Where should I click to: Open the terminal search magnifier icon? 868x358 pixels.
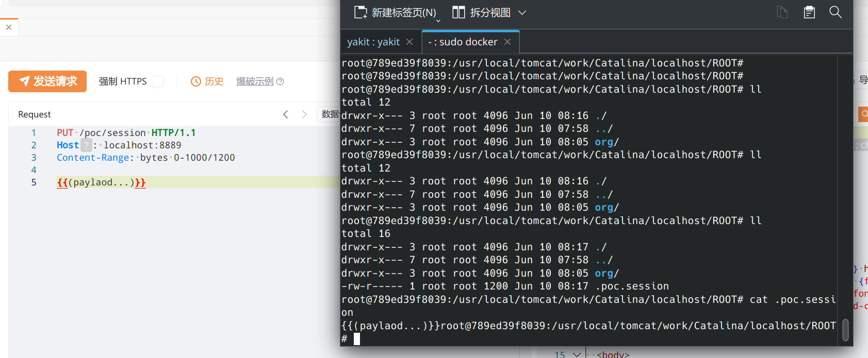point(836,12)
